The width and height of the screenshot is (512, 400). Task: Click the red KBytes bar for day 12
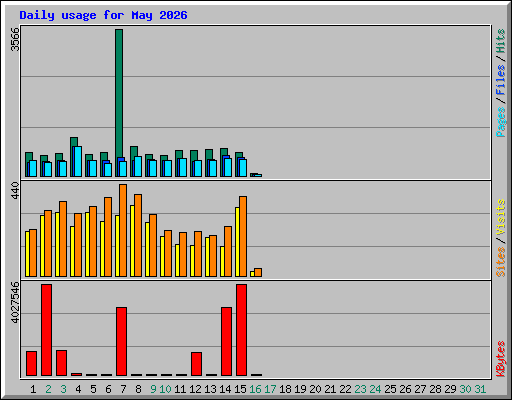pyautogui.click(x=196, y=364)
